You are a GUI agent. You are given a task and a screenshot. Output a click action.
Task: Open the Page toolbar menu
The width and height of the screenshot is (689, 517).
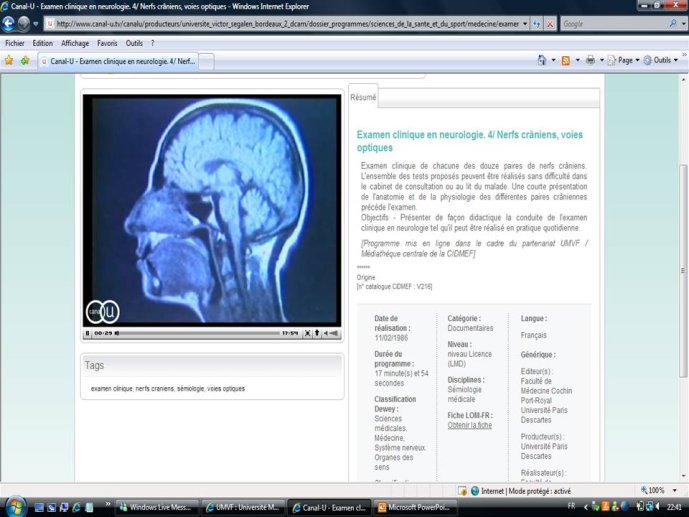tap(624, 60)
